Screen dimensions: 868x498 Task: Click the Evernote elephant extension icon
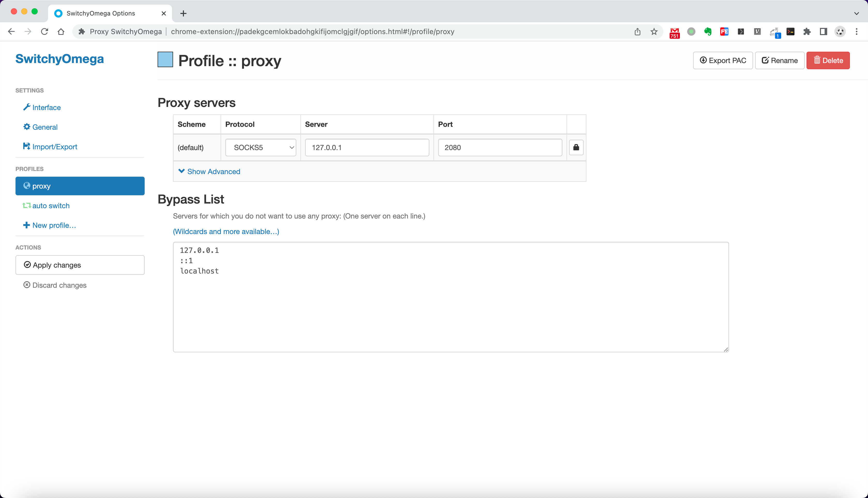(x=708, y=32)
